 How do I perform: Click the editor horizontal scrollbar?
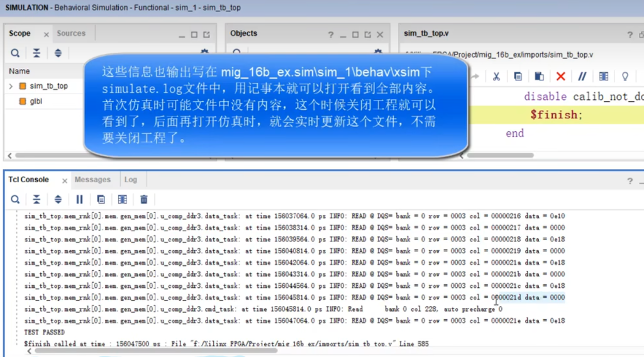(x=500, y=155)
